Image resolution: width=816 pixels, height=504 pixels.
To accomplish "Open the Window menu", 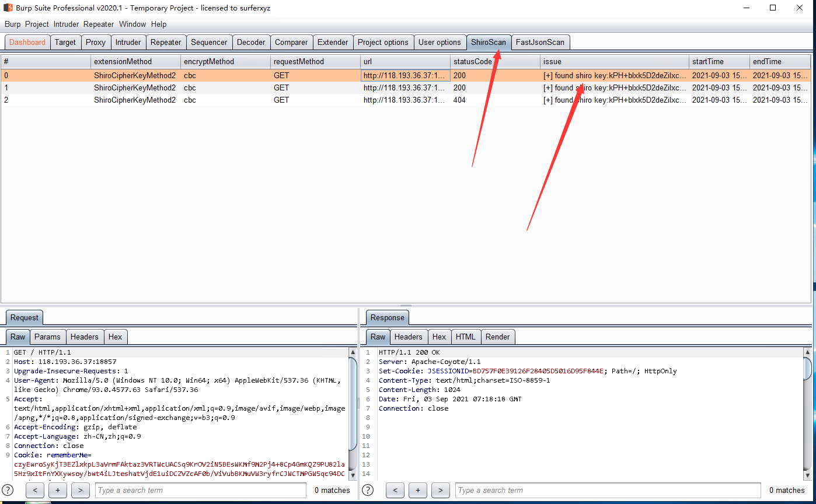I will point(132,24).
